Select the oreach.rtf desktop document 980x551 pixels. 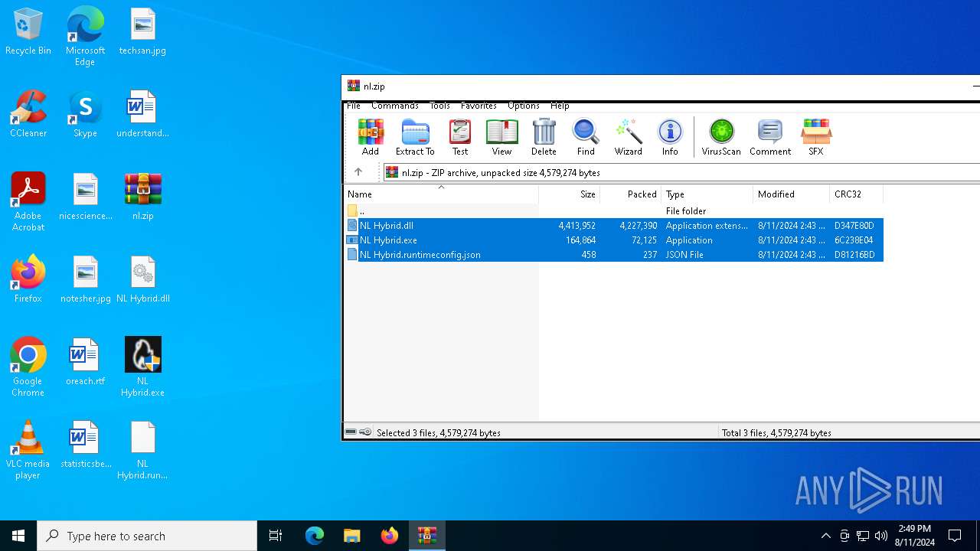point(85,362)
